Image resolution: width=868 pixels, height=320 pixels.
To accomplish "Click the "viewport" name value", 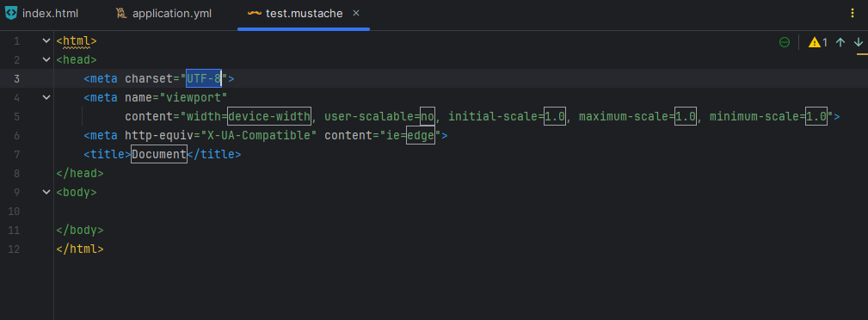I will [x=194, y=97].
